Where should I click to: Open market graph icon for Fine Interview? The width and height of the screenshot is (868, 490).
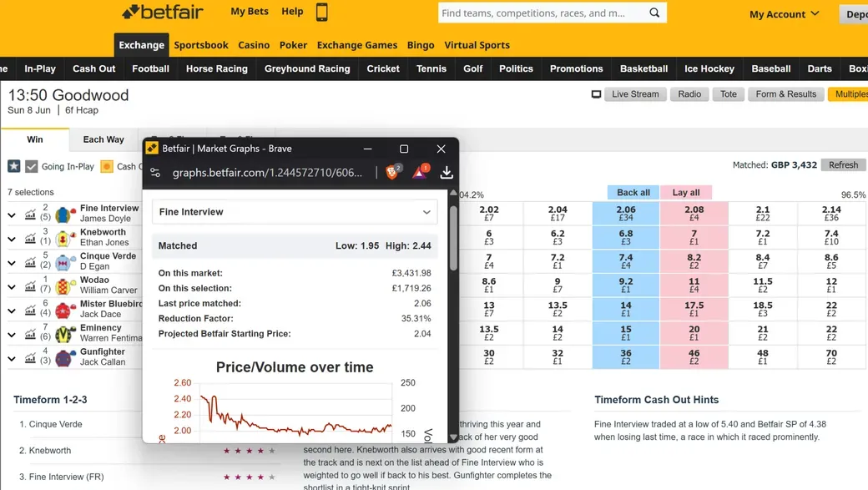coord(30,215)
